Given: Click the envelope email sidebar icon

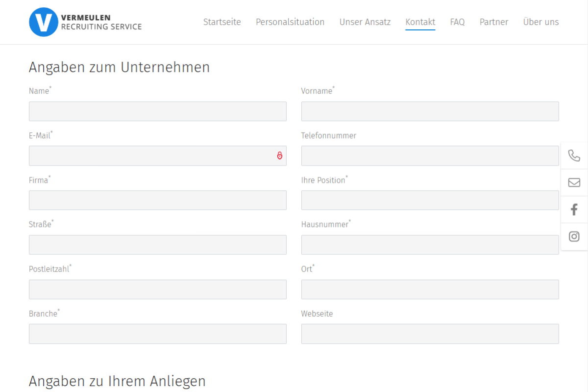Looking at the screenshot, I should click(x=574, y=183).
